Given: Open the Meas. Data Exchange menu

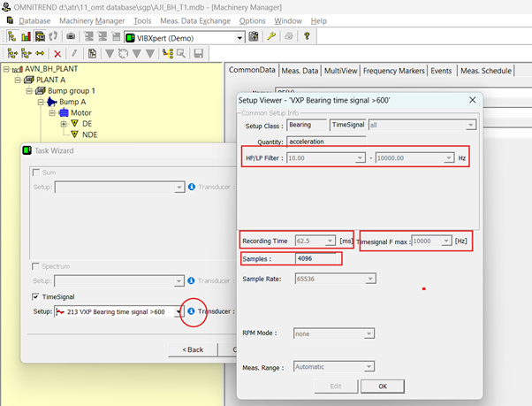Looking at the screenshot, I should 195,21.
